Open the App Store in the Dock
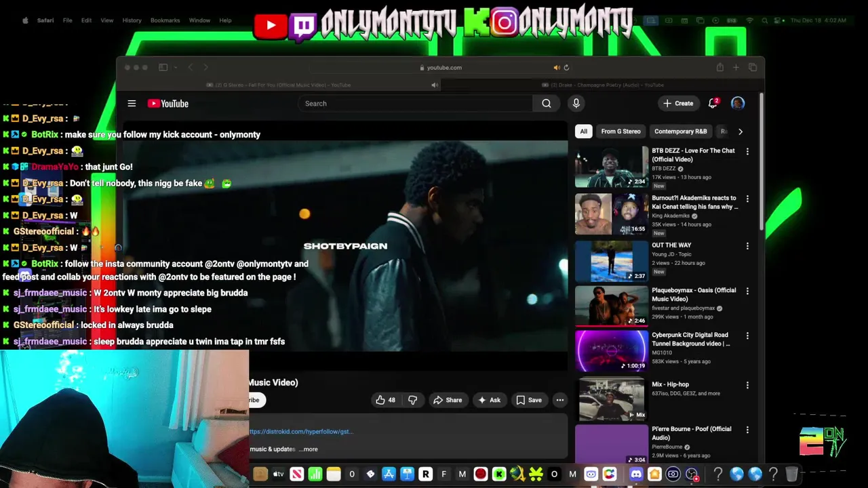 [389, 474]
